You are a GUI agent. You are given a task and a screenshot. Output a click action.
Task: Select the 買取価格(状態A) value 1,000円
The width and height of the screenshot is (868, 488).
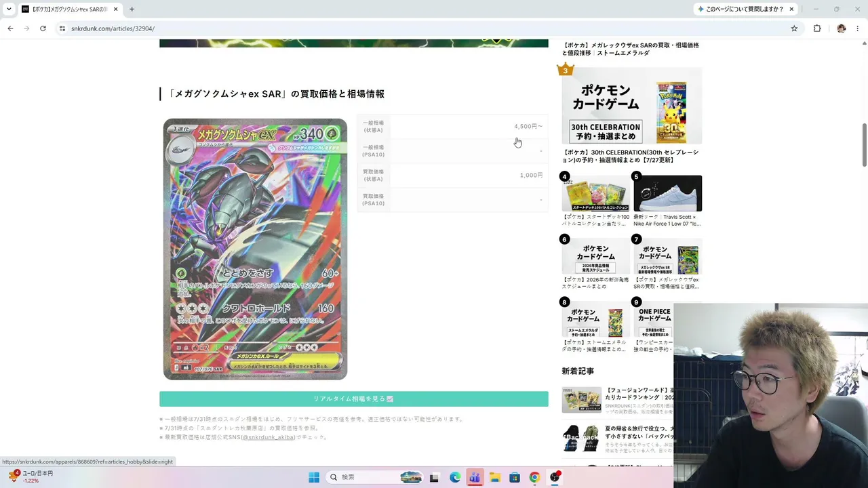[531, 176]
